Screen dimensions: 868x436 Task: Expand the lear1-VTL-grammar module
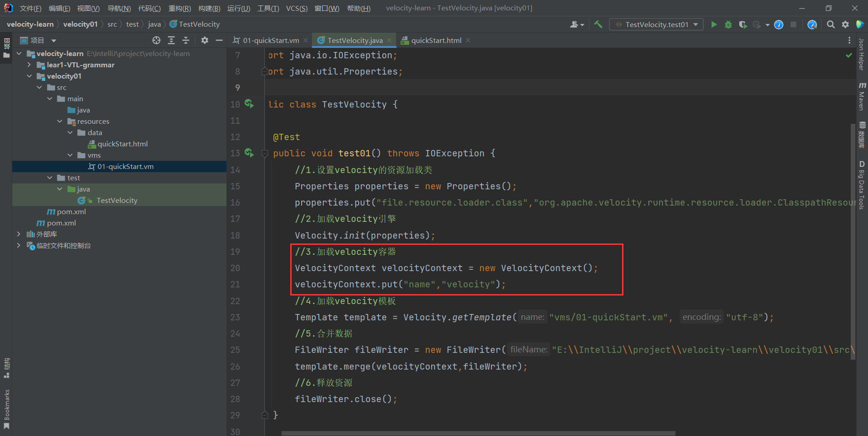[x=29, y=65]
